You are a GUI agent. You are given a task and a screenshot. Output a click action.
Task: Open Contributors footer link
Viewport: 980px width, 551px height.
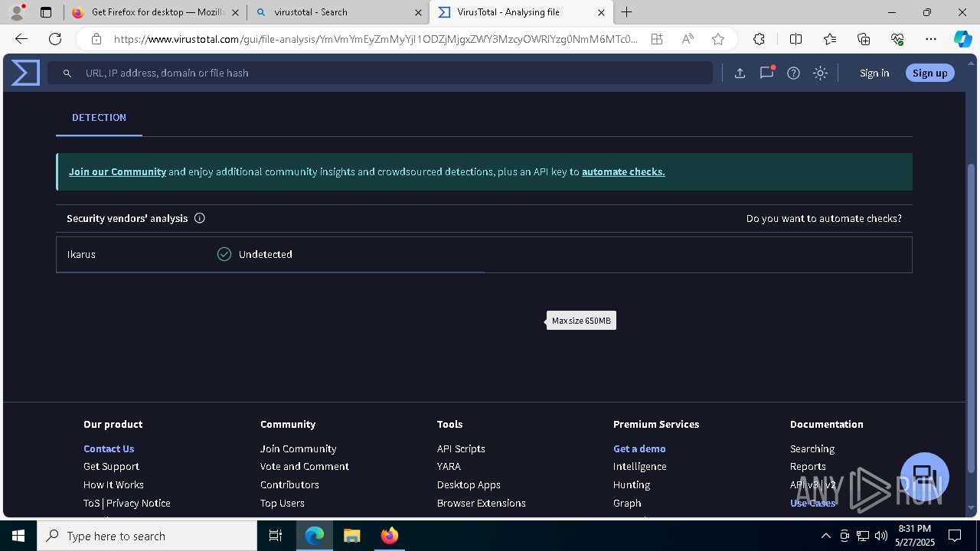(289, 484)
